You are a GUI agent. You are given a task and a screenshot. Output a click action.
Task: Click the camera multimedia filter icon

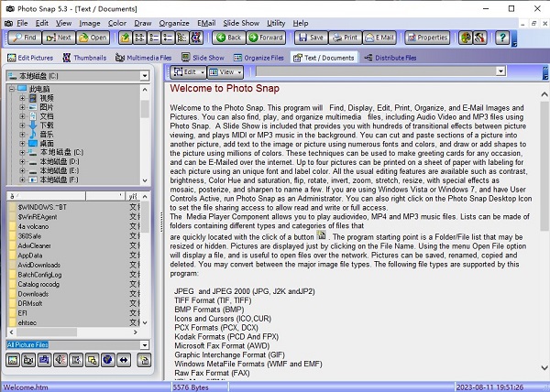[x=28, y=360]
